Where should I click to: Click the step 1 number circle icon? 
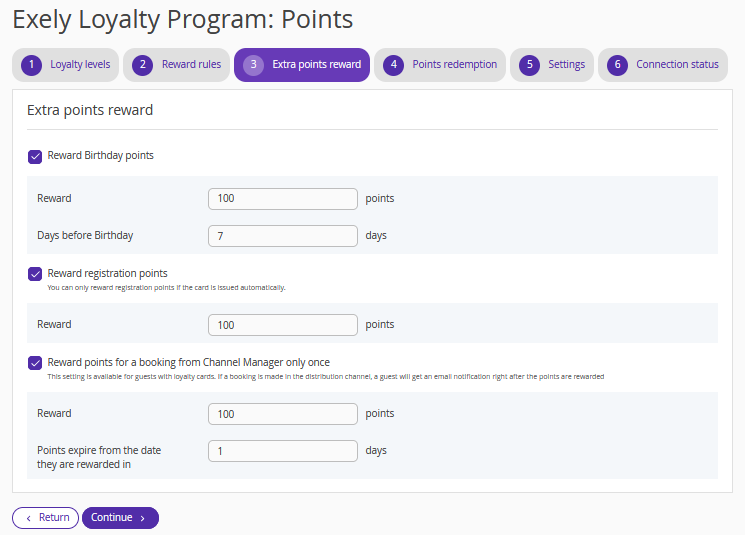pos(32,65)
